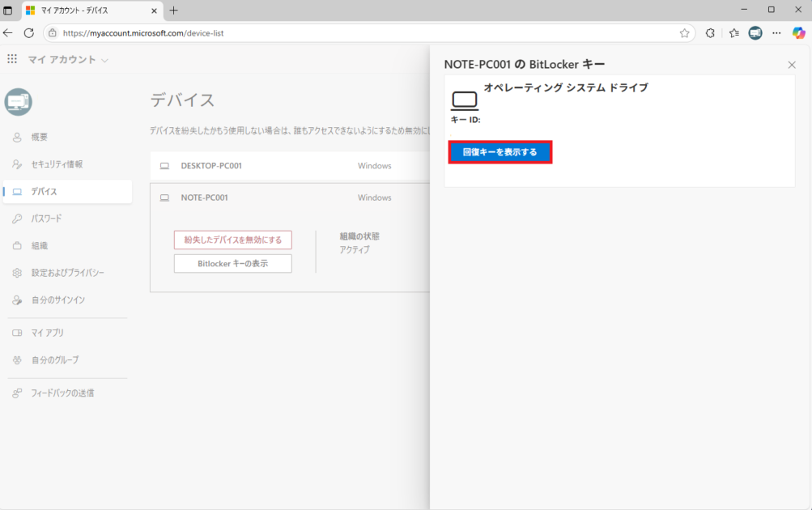This screenshot has width=812, height=510.
Task: Click the site info lock icon
Action: (x=53, y=33)
